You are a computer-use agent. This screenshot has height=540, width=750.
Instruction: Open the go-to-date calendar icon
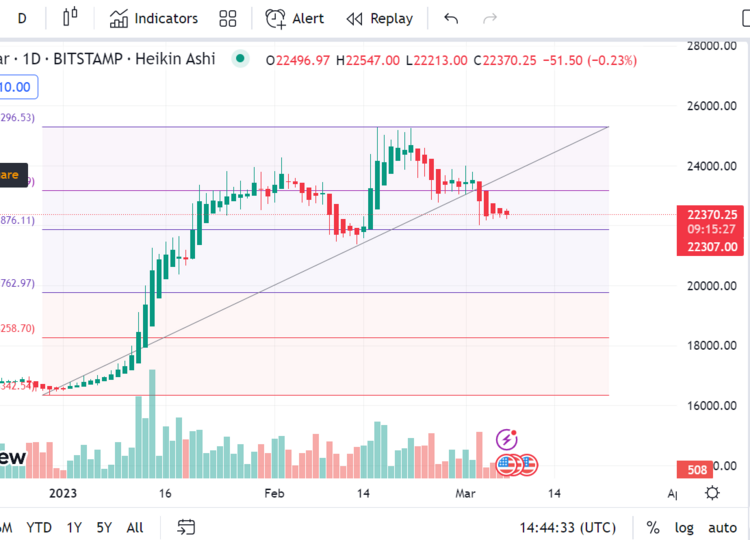point(186,527)
